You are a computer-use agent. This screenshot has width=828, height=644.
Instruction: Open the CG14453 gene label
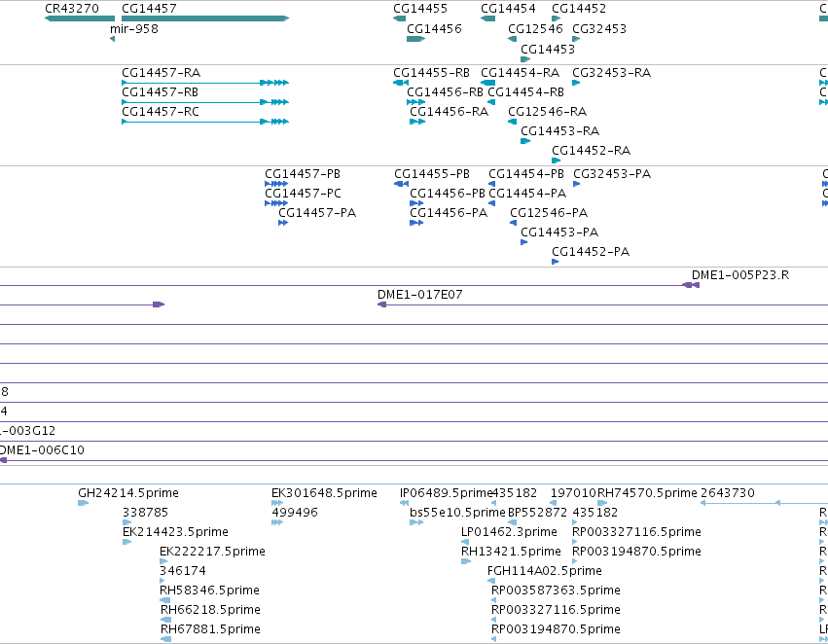[548, 50]
